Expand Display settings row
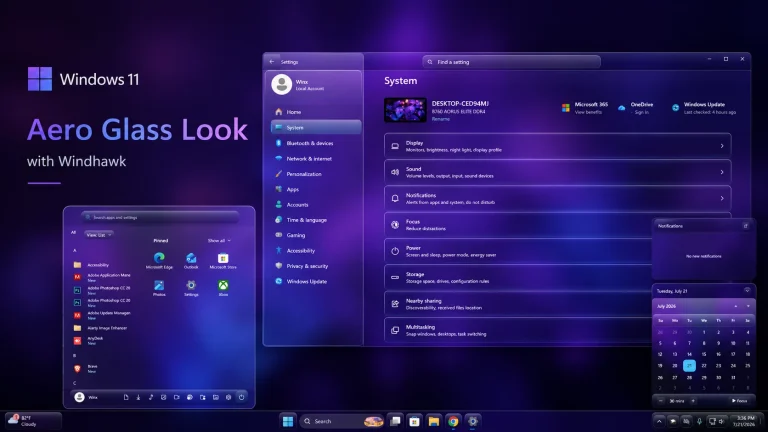Image resolution: width=768 pixels, height=432 pixels. (558, 146)
